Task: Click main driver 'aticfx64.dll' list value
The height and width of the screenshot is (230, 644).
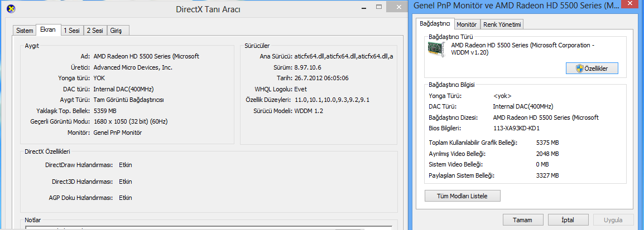Action: 343,56
